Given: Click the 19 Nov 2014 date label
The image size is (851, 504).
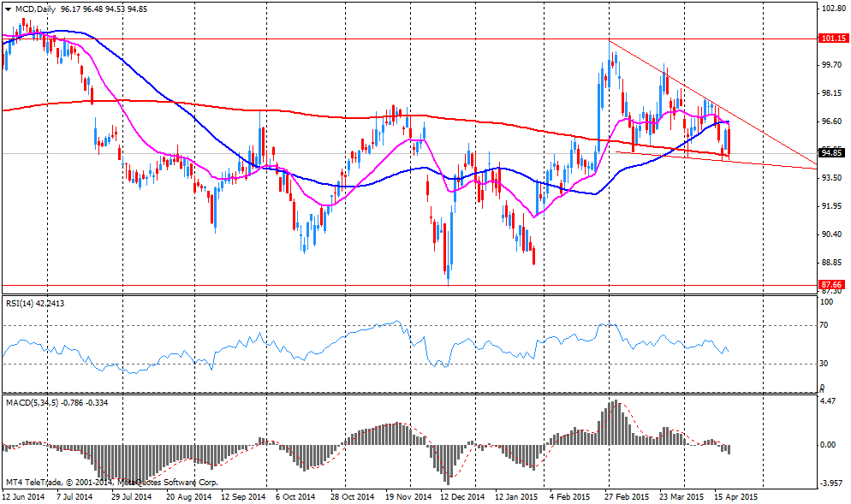Looking at the screenshot, I should pyautogui.click(x=408, y=496).
